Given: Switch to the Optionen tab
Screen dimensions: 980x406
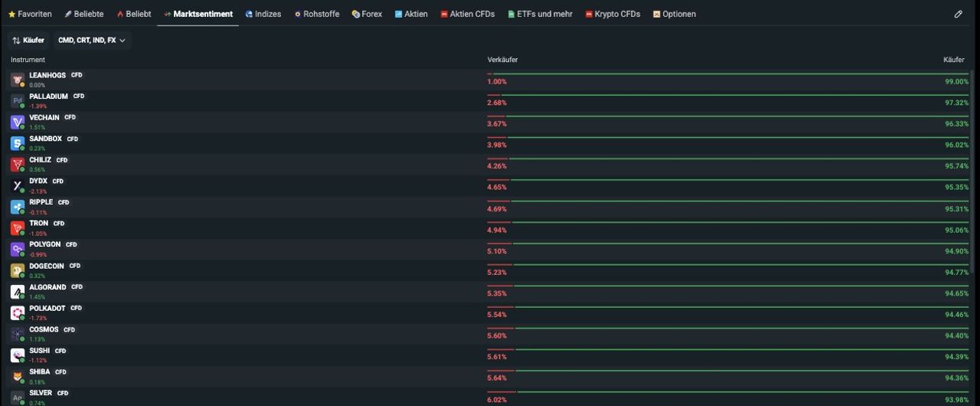Looking at the screenshot, I should (x=675, y=14).
